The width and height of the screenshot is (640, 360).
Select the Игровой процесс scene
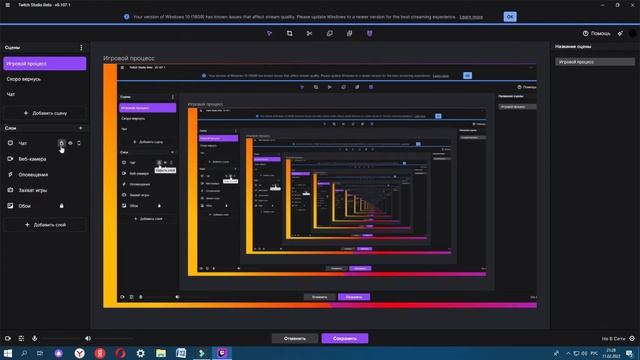pos(44,64)
